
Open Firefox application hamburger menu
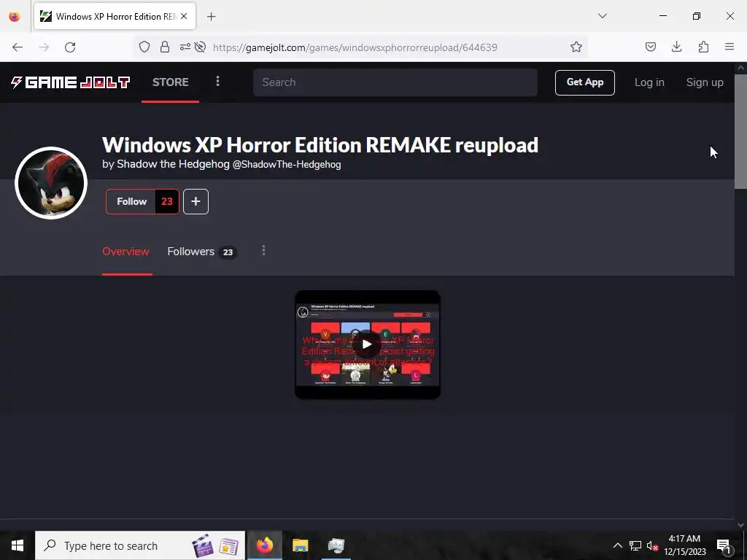tap(729, 47)
